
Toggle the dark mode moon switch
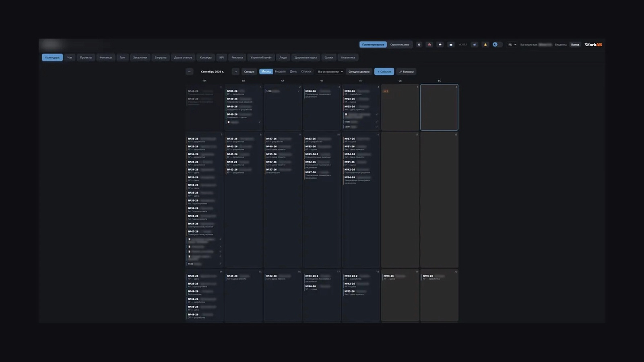[497, 45]
